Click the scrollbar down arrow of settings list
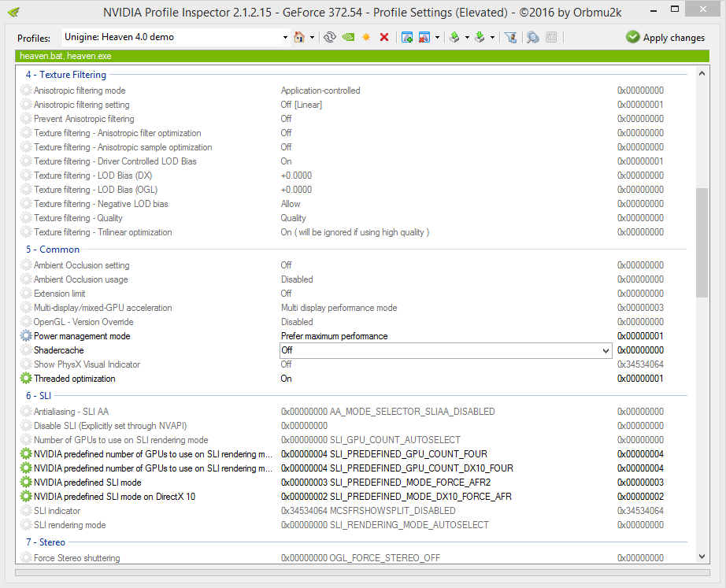 [702, 556]
